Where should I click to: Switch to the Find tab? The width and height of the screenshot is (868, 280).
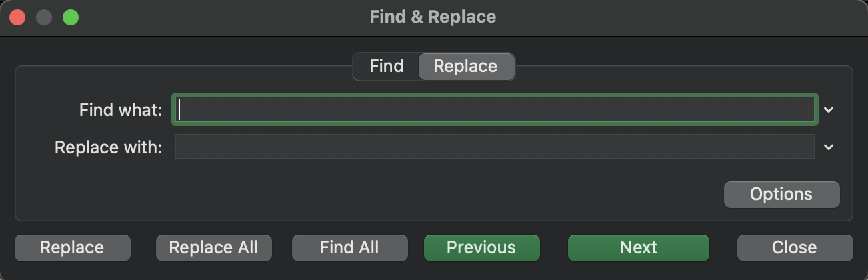386,67
